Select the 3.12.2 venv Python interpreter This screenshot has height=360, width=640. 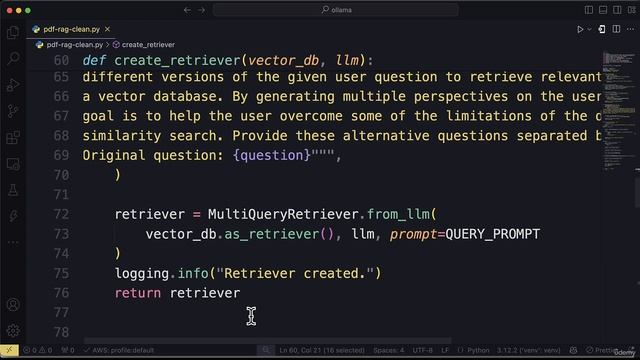[528, 350]
